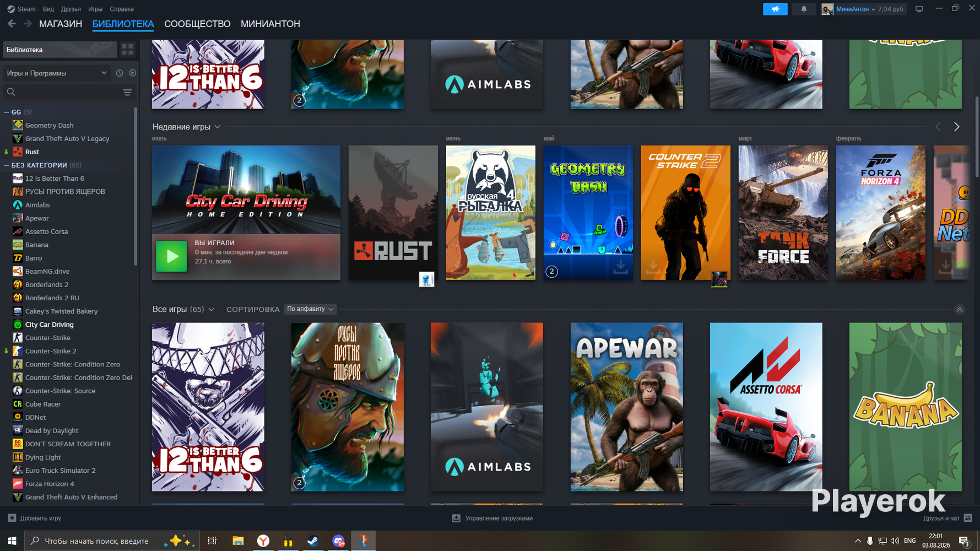Go forward with the navigation arrow
Image resolution: width=980 pixels, height=551 pixels.
click(x=28, y=24)
